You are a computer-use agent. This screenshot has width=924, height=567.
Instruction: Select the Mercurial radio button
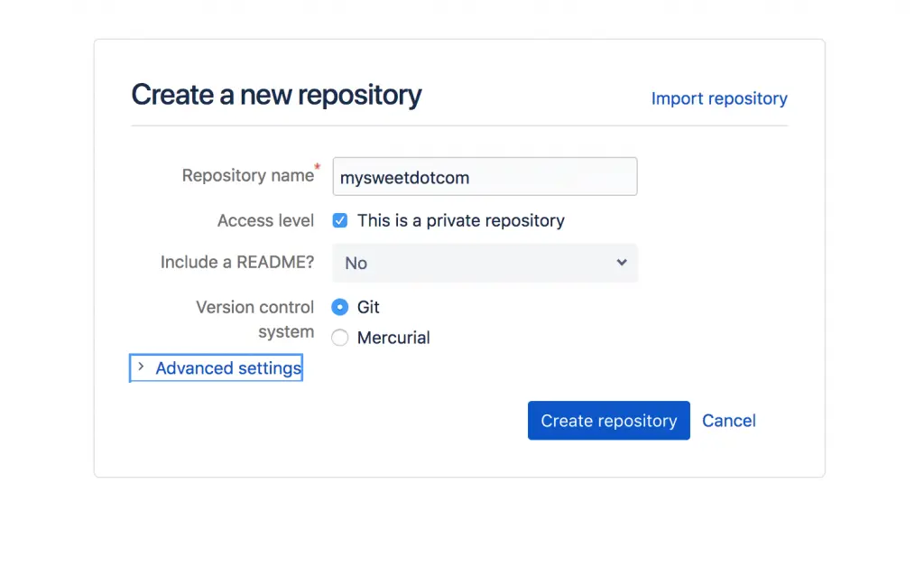click(340, 338)
